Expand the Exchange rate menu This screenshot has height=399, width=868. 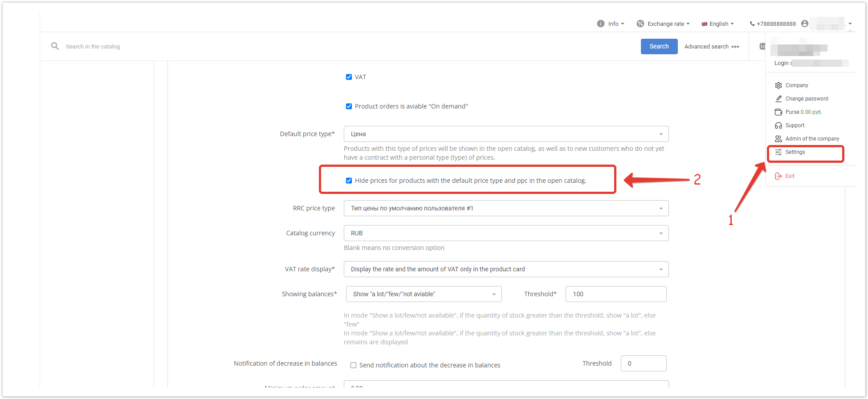click(x=668, y=24)
